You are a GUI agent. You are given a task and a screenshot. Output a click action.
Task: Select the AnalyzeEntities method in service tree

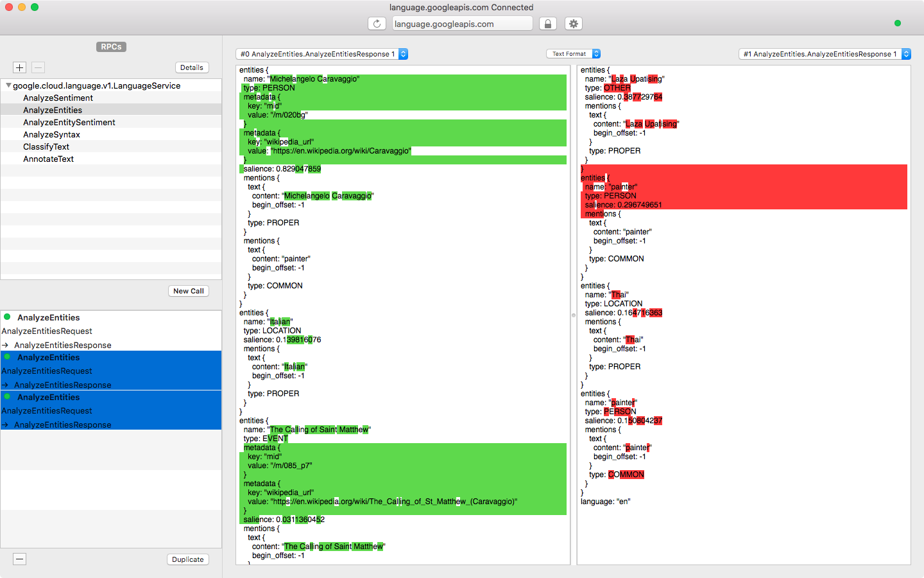click(53, 110)
